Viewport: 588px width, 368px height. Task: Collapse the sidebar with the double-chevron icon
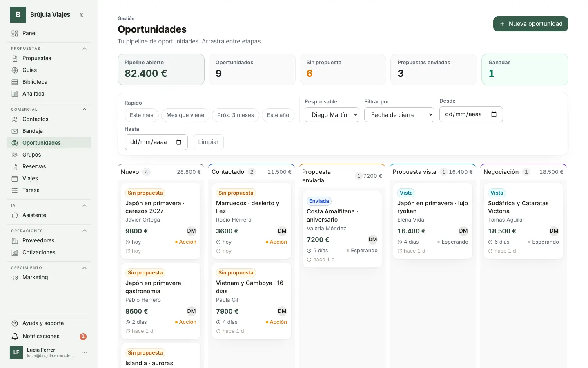click(x=81, y=15)
